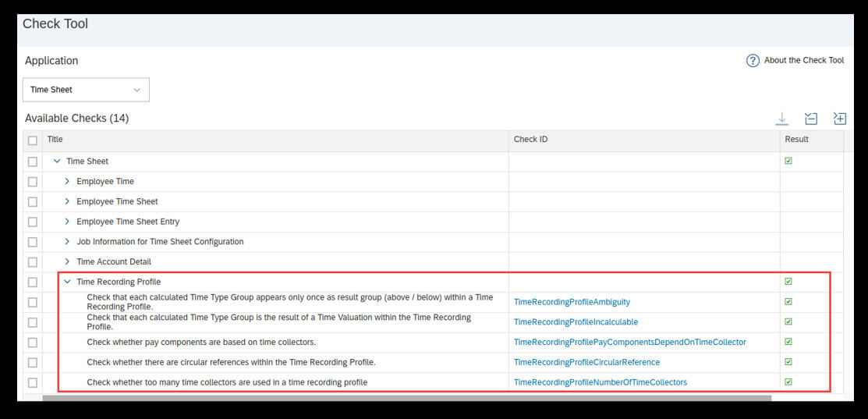This screenshot has height=419, width=868.
Task: Click the too many time collectors description
Action: pyautogui.click(x=227, y=382)
